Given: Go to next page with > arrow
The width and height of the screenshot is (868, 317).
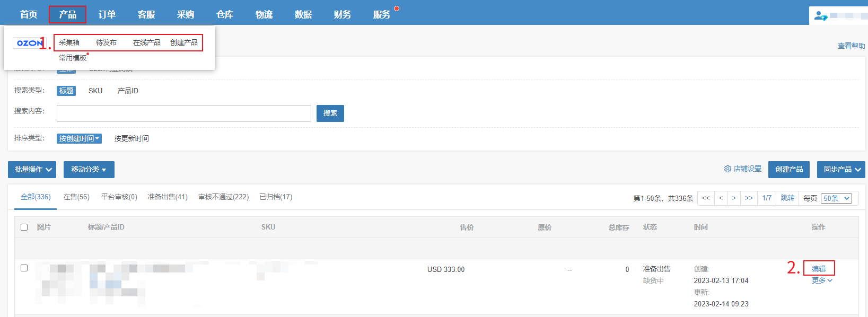Looking at the screenshot, I should point(734,198).
